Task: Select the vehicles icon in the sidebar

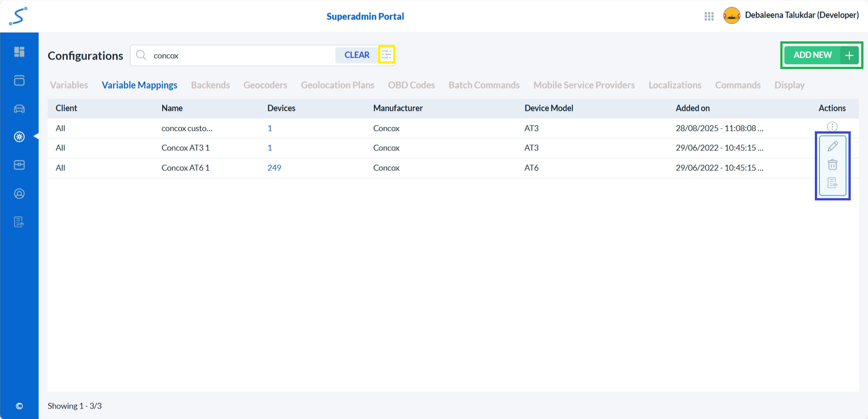Action: point(19,109)
